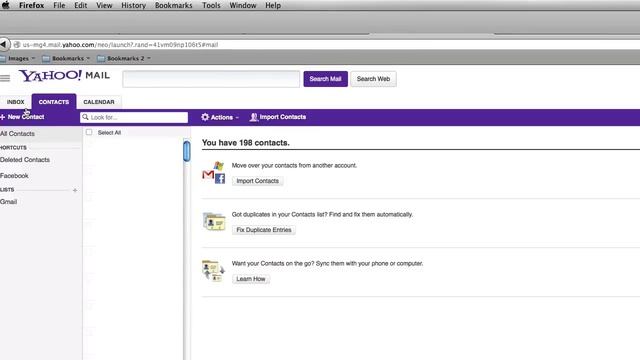Image resolution: width=640 pixels, height=360 pixels.
Task: Open the Facebook contacts shortcut
Action: [x=14, y=176]
